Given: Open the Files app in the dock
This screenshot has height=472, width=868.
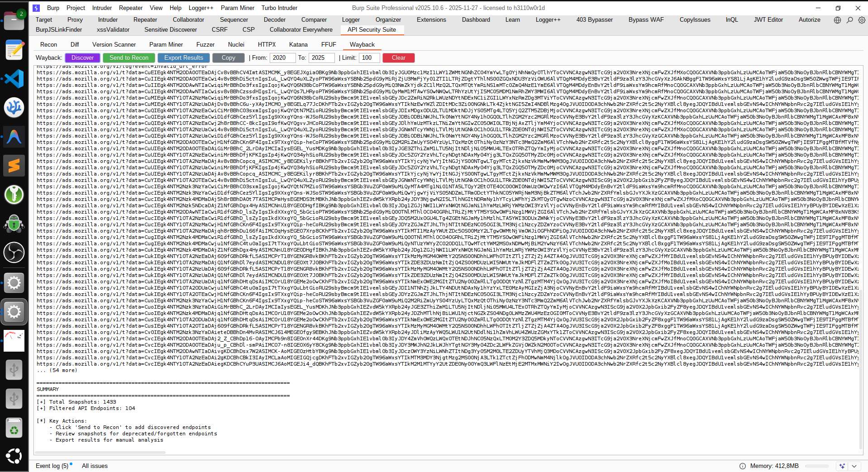Looking at the screenshot, I should point(14,20).
